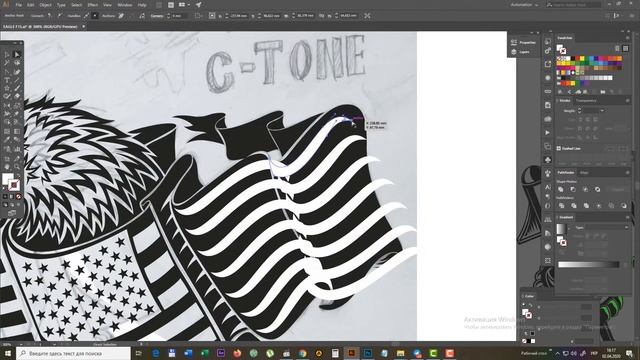Open the Actions (play) panel icon

(547, 133)
